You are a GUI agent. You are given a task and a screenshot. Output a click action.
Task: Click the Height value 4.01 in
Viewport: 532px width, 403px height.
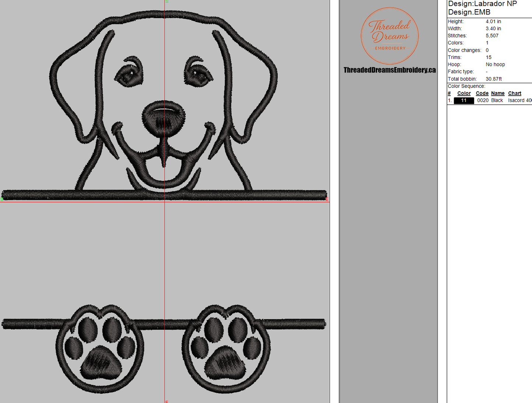coord(493,21)
